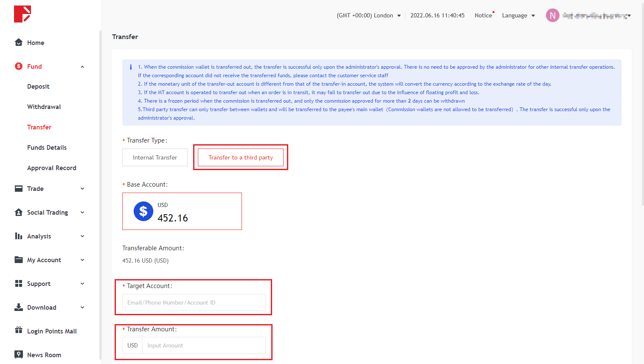Screen dimensions: 644x364
Task: Click the Target Account input field
Action: click(194, 302)
